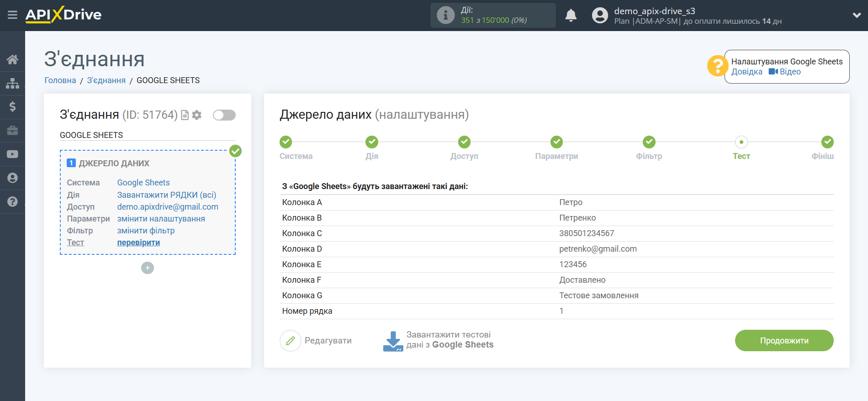The image size is (868, 401).
Task: Open the profile sidebar icon
Action: 12,178
